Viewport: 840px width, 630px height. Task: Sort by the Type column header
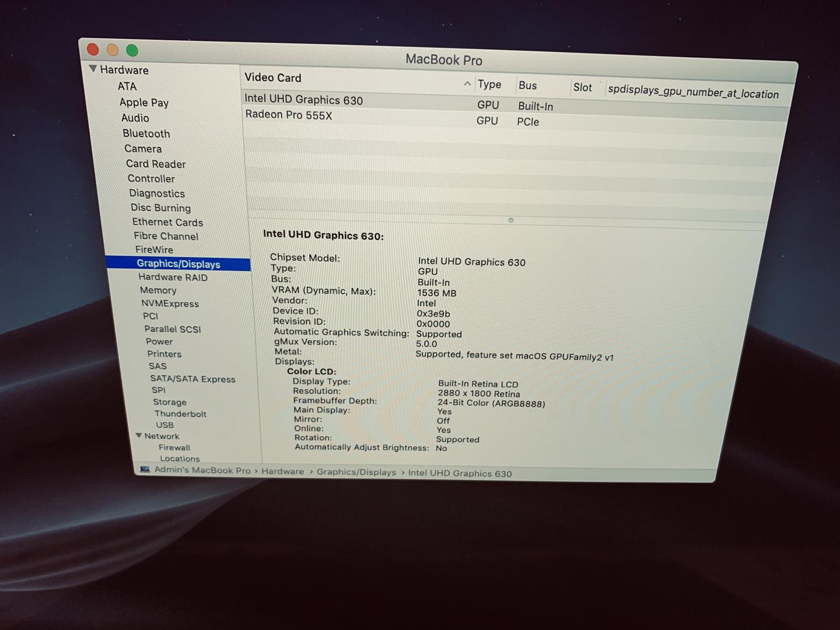point(489,85)
